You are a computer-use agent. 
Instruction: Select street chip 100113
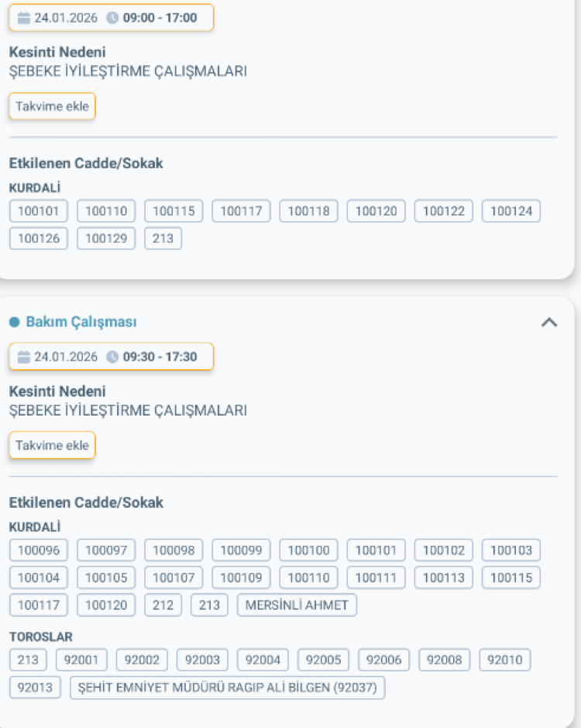click(443, 578)
